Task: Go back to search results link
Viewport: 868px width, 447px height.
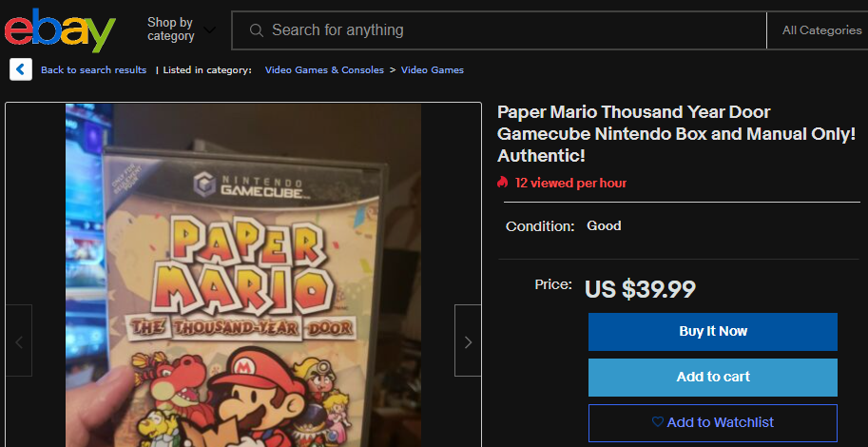Action: pos(93,70)
